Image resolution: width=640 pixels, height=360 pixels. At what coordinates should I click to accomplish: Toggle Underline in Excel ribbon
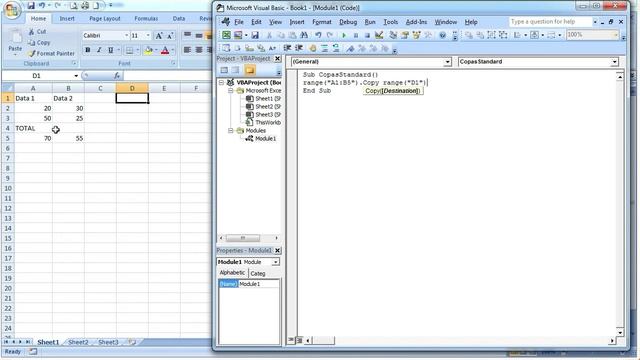point(110,50)
